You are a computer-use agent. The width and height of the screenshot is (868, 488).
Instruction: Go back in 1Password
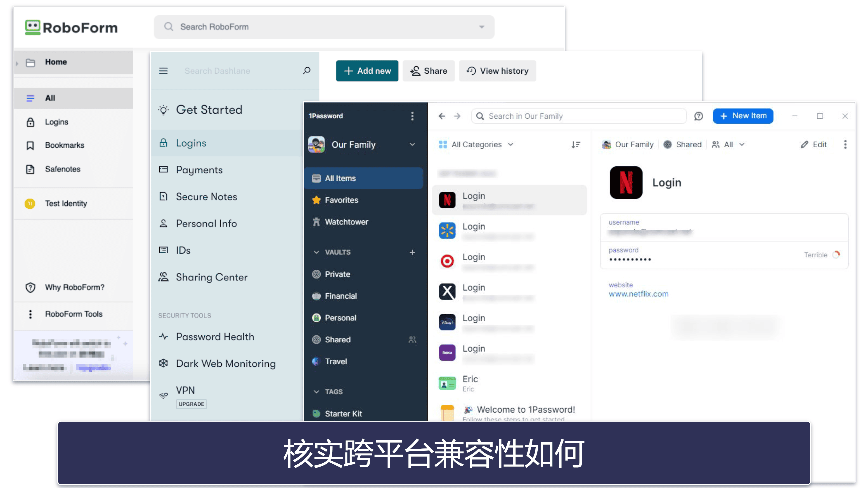(442, 116)
